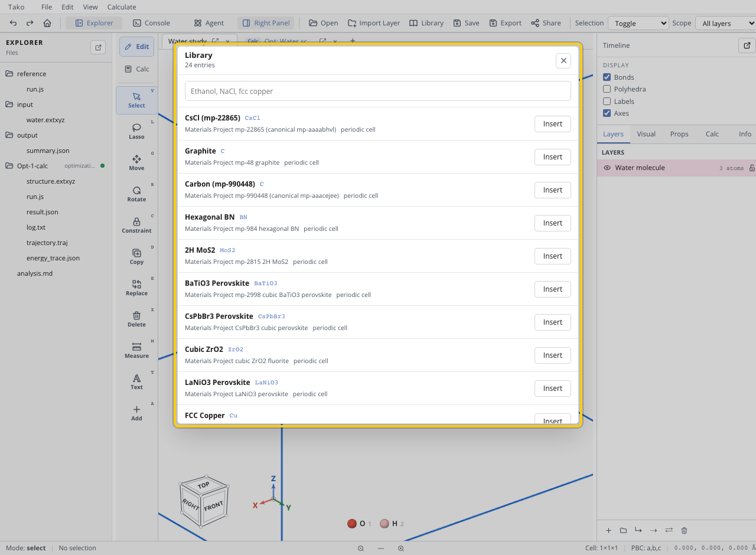Open the Console panel
756x555 pixels.
point(152,23)
